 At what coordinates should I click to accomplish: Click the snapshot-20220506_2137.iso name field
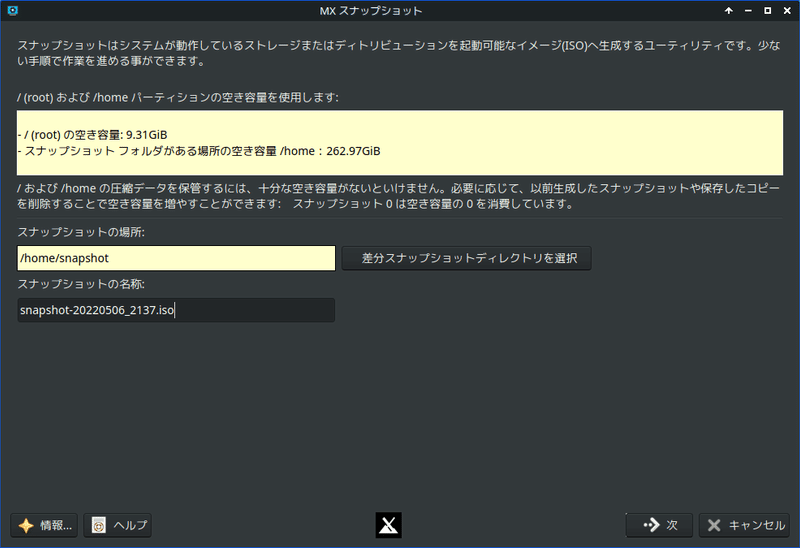pyautogui.click(x=176, y=310)
